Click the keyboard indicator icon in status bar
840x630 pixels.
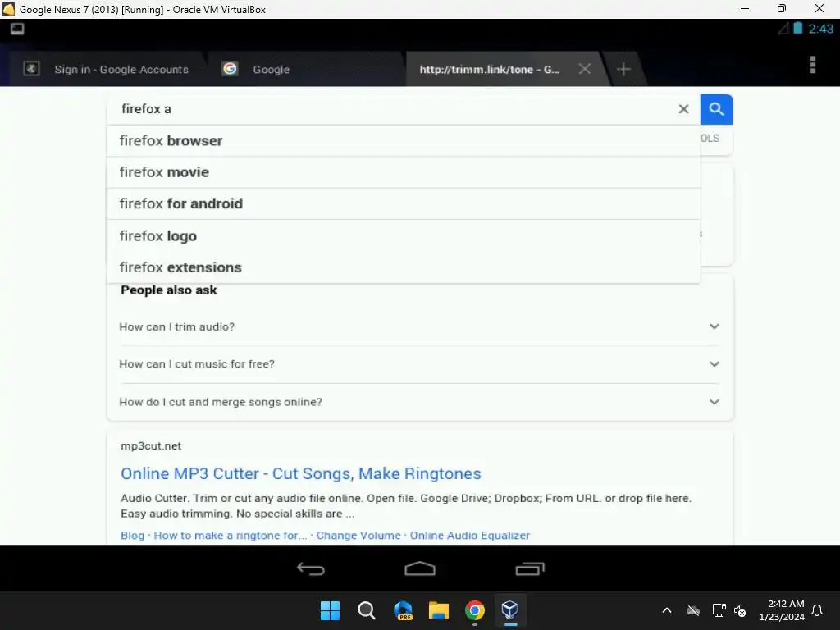(x=17, y=29)
